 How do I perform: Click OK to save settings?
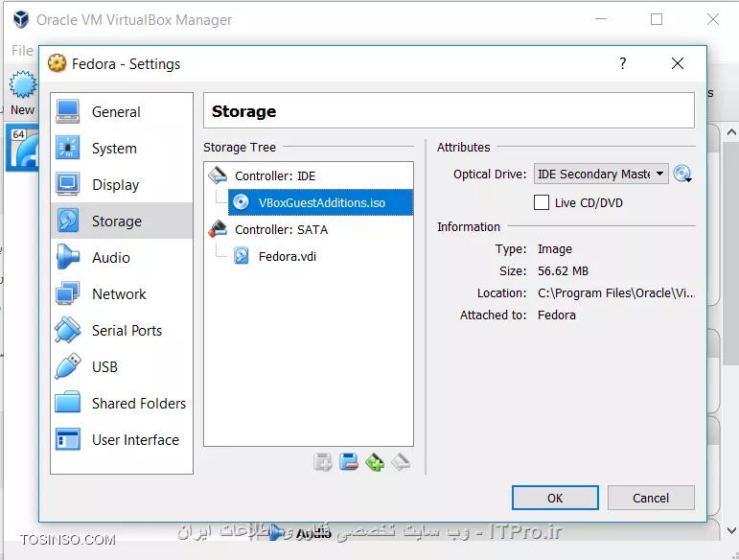click(x=555, y=498)
